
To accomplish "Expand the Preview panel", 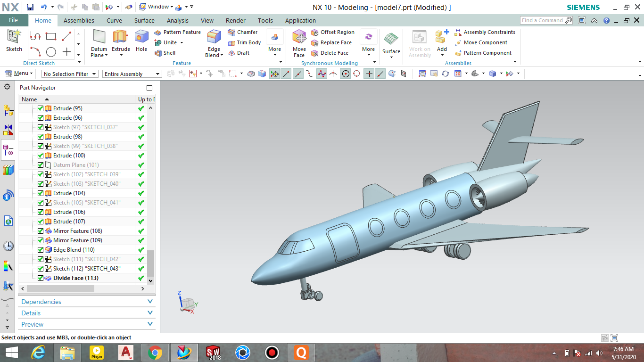I will click(x=87, y=324).
